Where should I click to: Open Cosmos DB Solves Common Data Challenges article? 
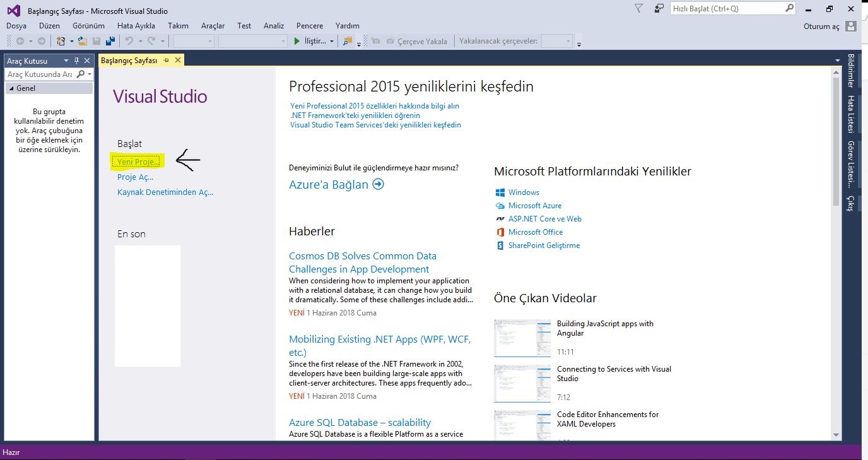tap(363, 262)
